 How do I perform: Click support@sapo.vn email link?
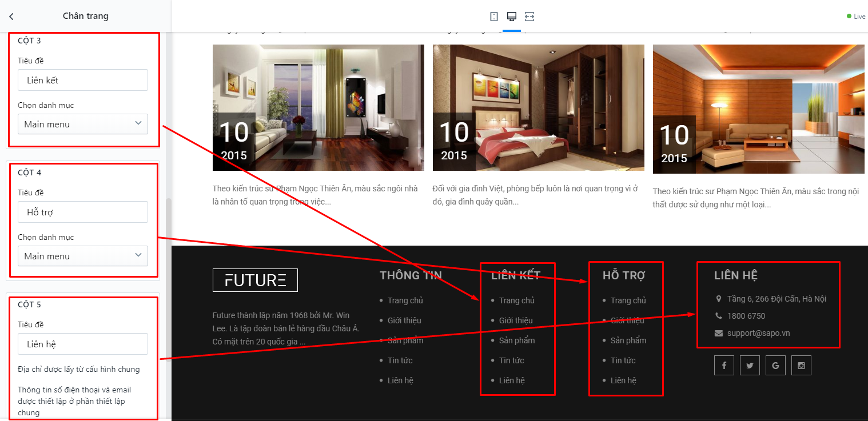759,333
